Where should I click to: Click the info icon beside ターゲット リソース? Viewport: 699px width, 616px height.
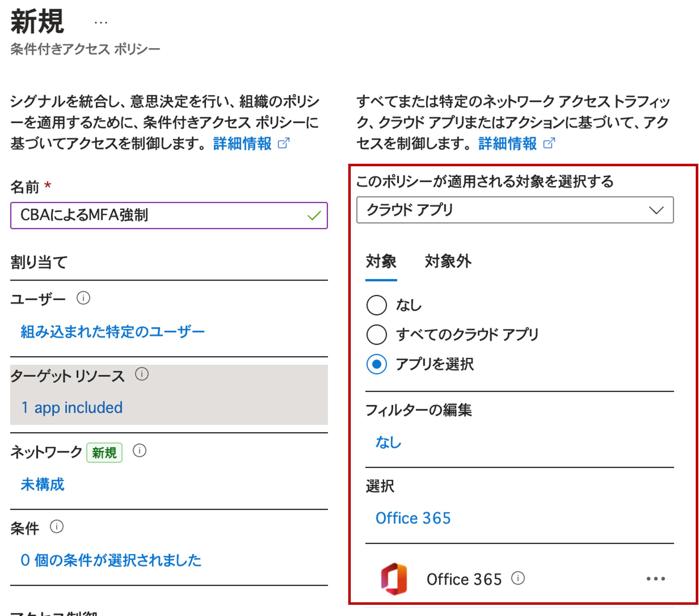pos(142,374)
